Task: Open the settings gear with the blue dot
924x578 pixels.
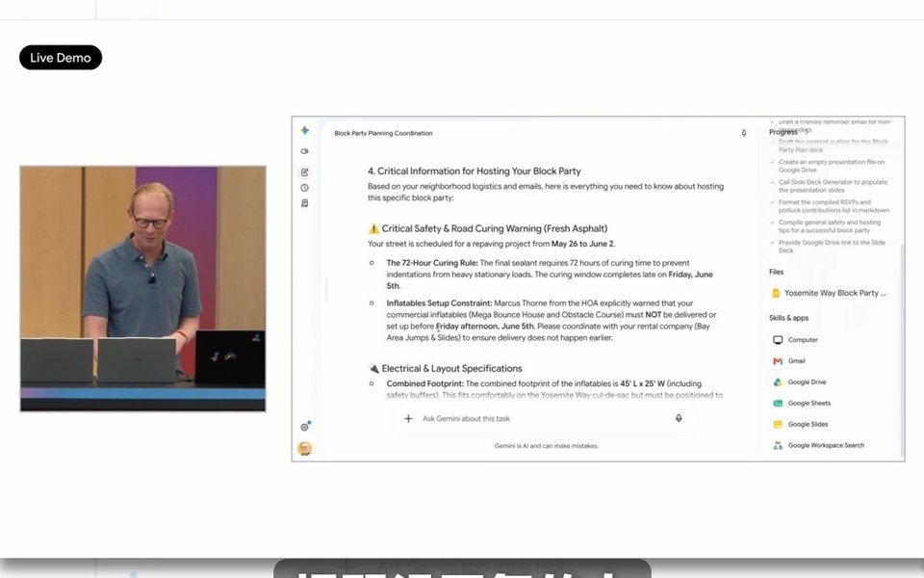Action: click(305, 427)
